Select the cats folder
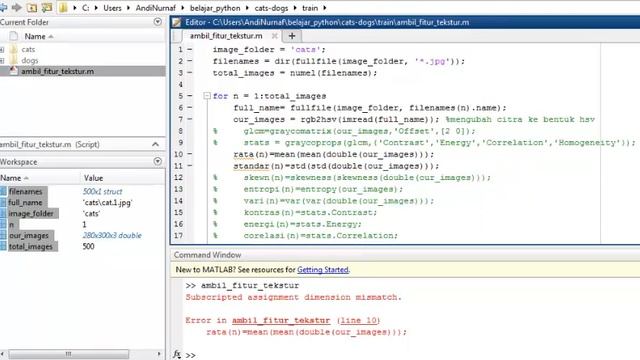 pos(28,49)
